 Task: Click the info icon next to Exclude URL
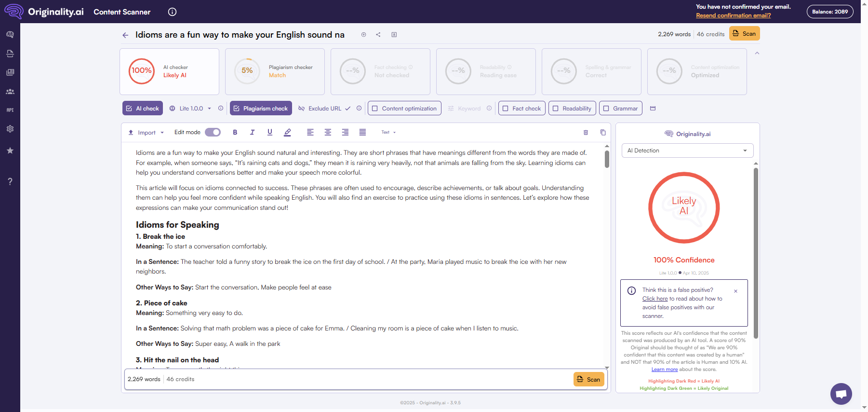(x=359, y=109)
